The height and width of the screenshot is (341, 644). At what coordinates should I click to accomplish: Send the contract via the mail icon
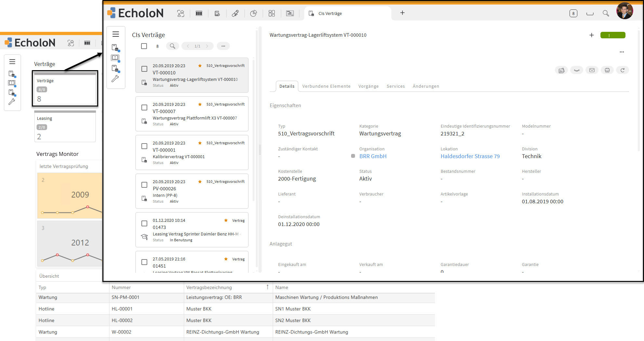tap(592, 70)
